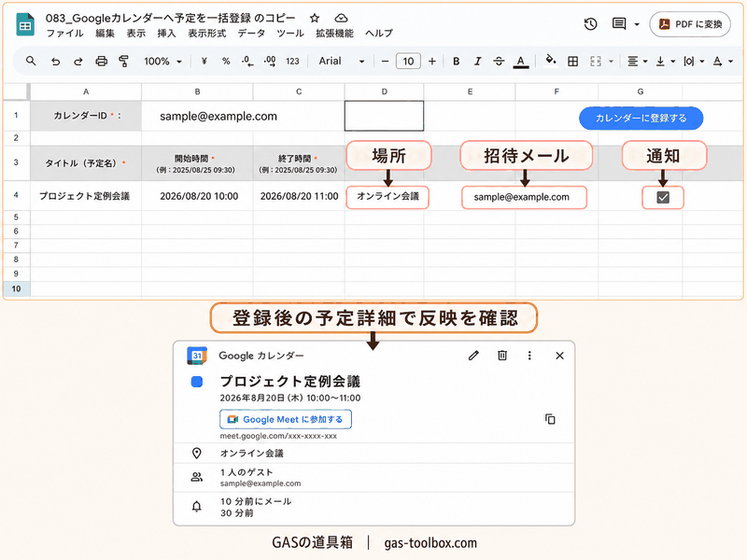Open the 123 number format menu
Image resolution: width=747 pixels, height=560 pixels.
(292, 61)
